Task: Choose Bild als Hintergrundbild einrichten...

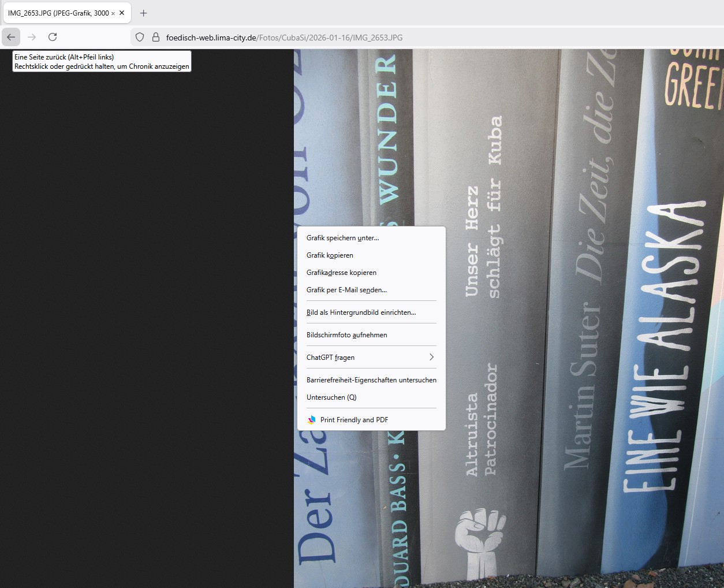Action: click(x=361, y=312)
